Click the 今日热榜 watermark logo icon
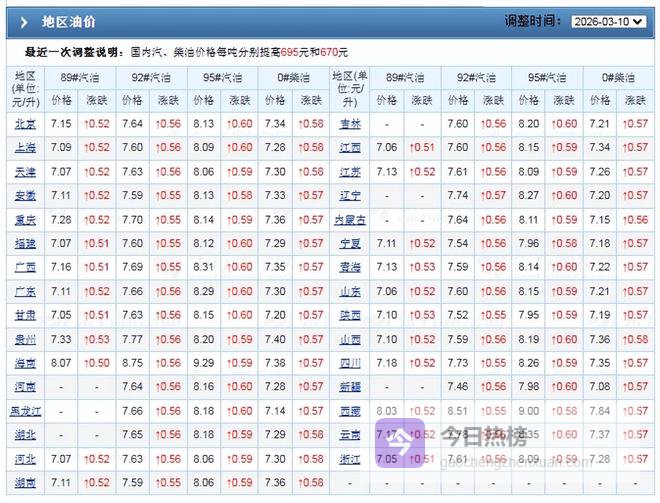Image resolution: width=660 pixels, height=503 pixels. pos(401,438)
